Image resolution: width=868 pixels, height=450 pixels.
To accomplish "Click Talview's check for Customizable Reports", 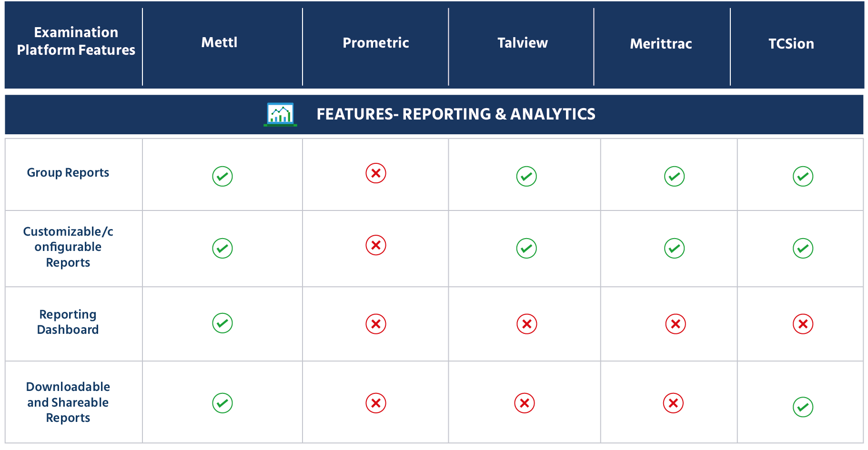I will tap(526, 248).
